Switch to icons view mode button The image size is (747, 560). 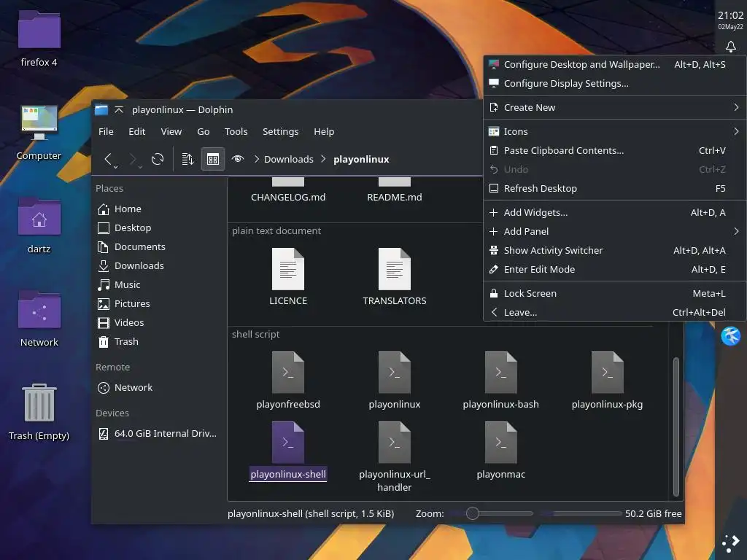[213, 159]
